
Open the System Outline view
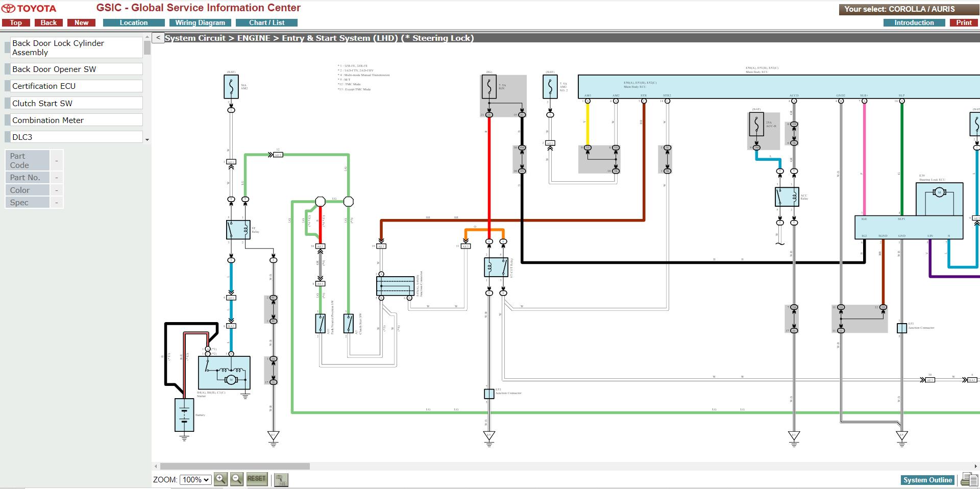pyautogui.click(x=927, y=480)
